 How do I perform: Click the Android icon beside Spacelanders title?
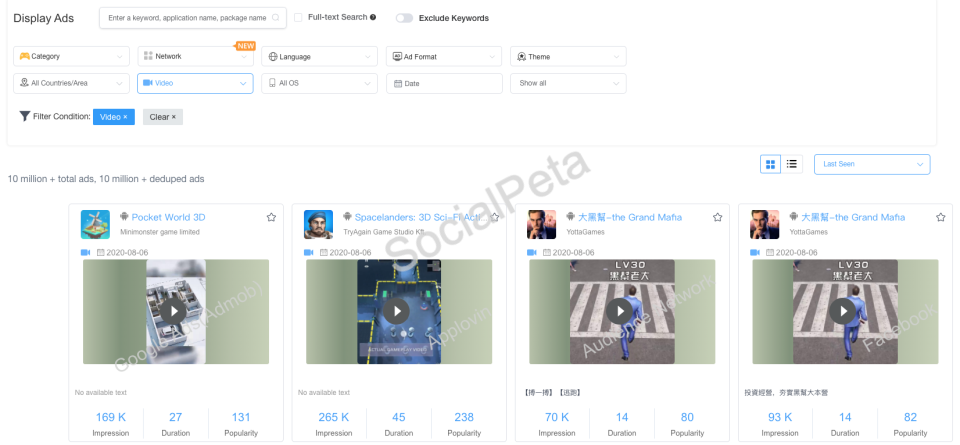(x=347, y=217)
